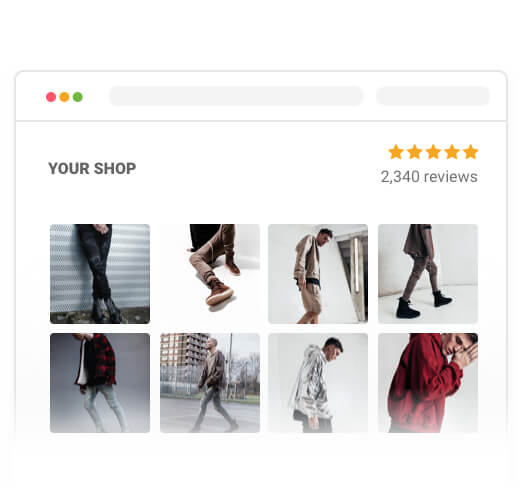View the red hoodie product photo

pos(428,383)
